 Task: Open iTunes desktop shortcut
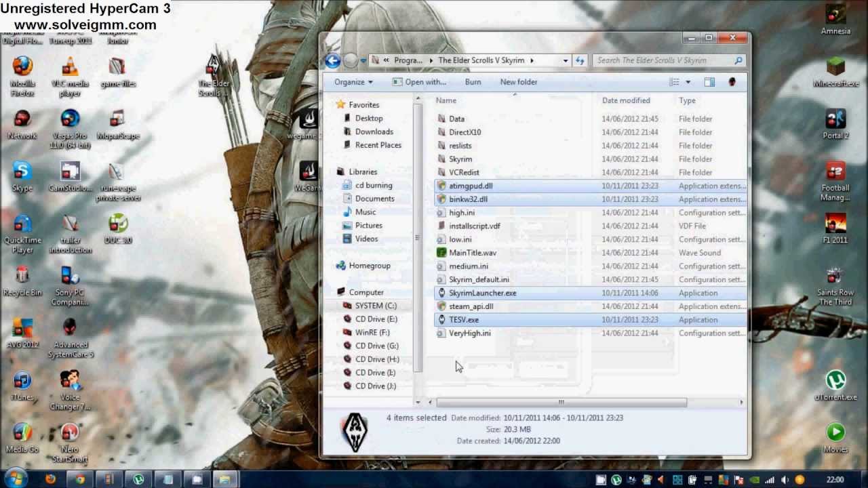pos(22,386)
